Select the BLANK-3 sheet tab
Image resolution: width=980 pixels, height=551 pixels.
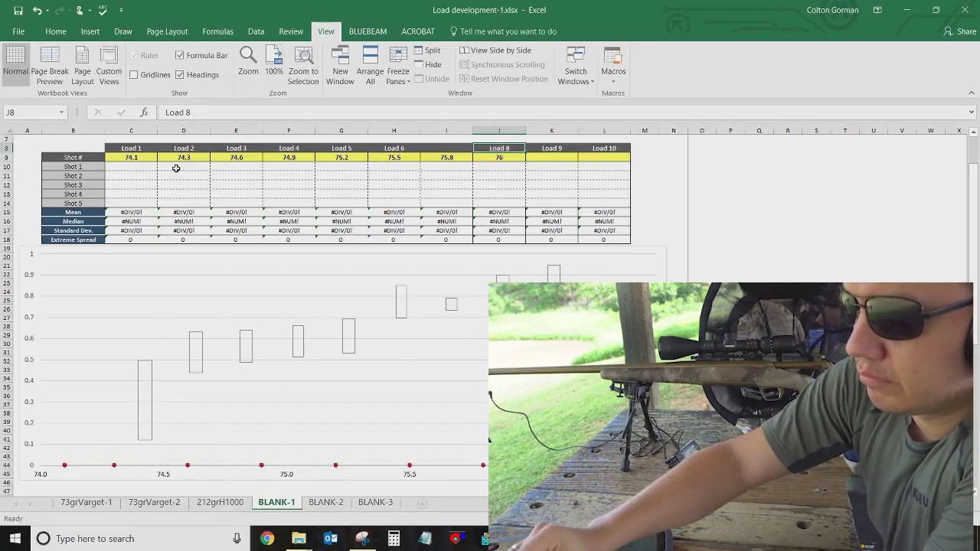[375, 502]
